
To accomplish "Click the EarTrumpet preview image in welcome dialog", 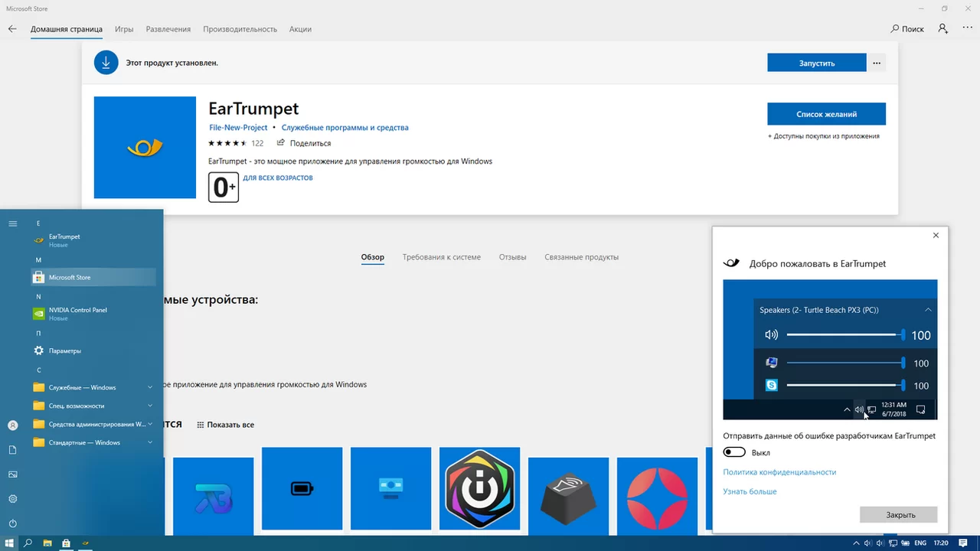I will coord(830,349).
